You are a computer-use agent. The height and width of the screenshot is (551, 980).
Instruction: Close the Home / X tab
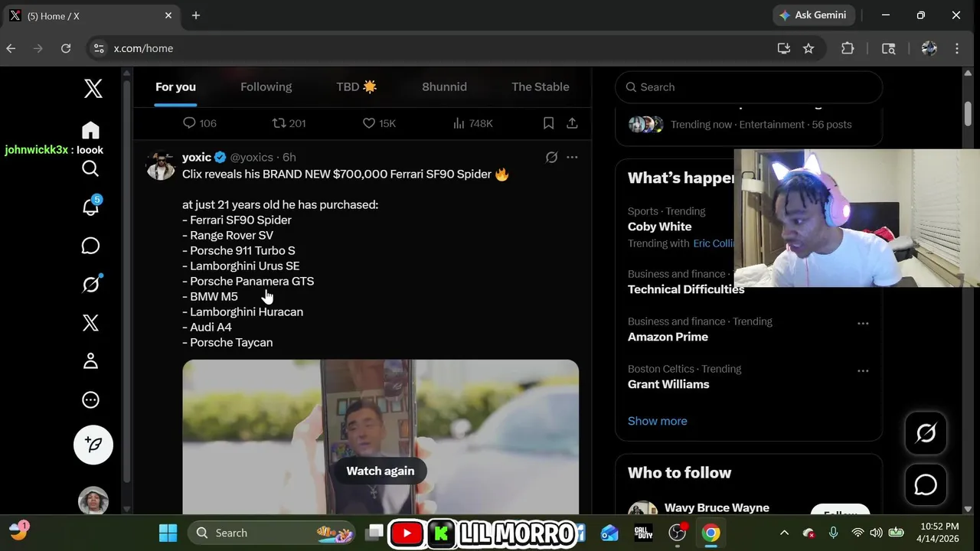coord(168,15)
